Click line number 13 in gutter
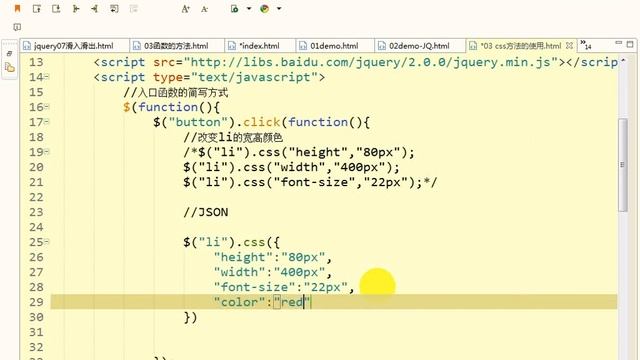This screenshot has height=360, width=640. coord(36,62)
